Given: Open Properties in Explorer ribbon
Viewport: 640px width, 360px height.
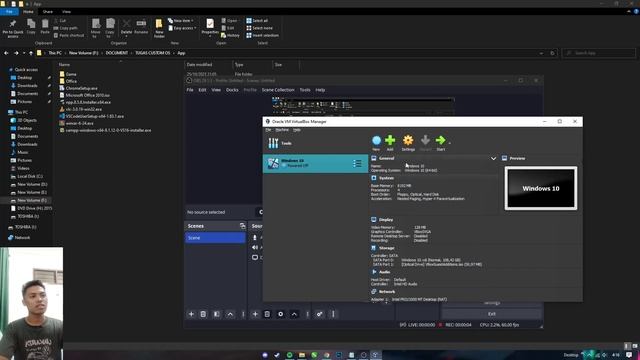Looking at the screenshot, I should click(x=210, y=27).
